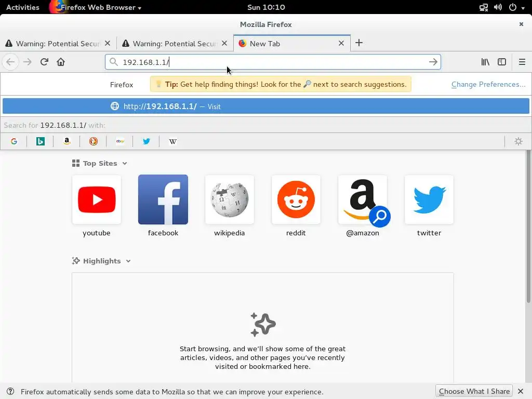The image size is (532, 399).
Task: Close the second Warning tab
Action: [224, 43]
